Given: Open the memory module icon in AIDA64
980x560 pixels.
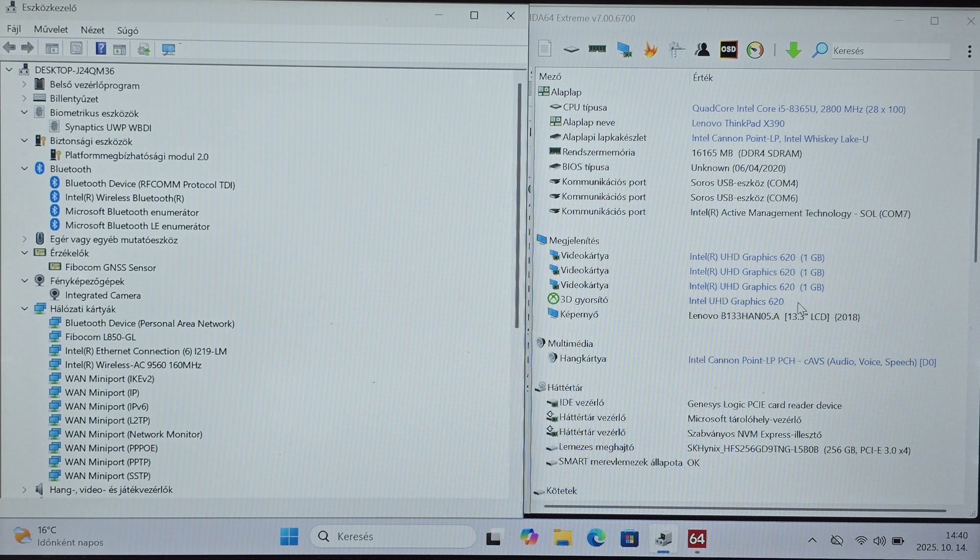Looking at the screenshot, I should click(x=597, y=49).
